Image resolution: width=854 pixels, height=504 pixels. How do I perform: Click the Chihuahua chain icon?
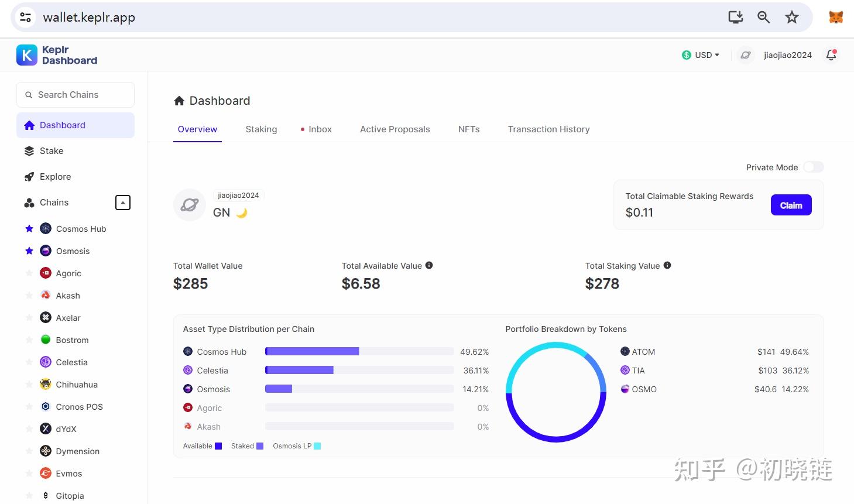pyautogui.click(x=46, y=385)
